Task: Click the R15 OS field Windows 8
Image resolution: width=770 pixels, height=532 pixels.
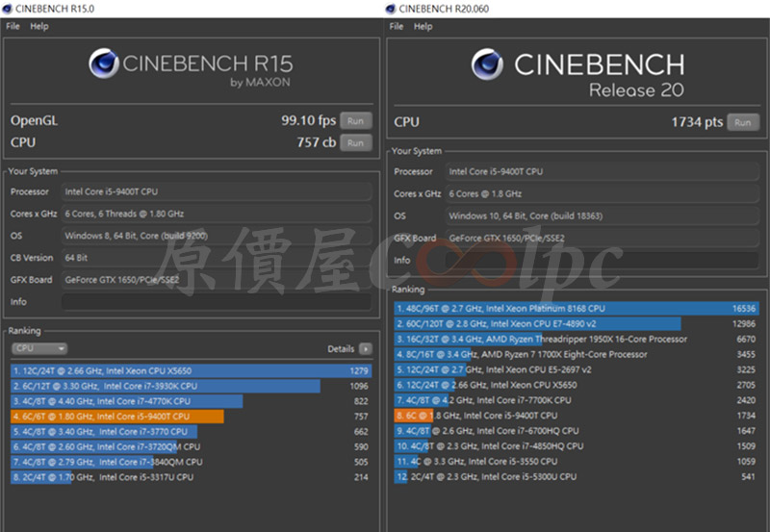Action: (217, 236)
